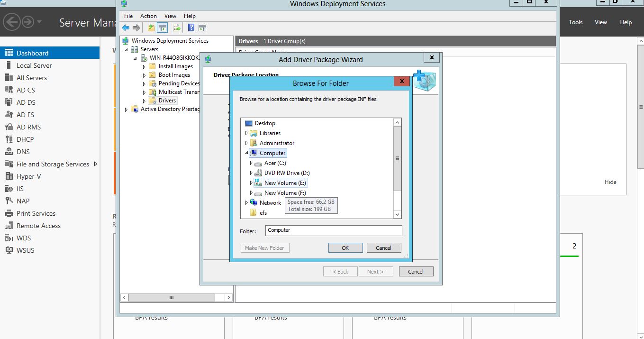Select the Boot Images folder node
The width and height of the screenshot is (644, 339).
click(x=174, y=75)
